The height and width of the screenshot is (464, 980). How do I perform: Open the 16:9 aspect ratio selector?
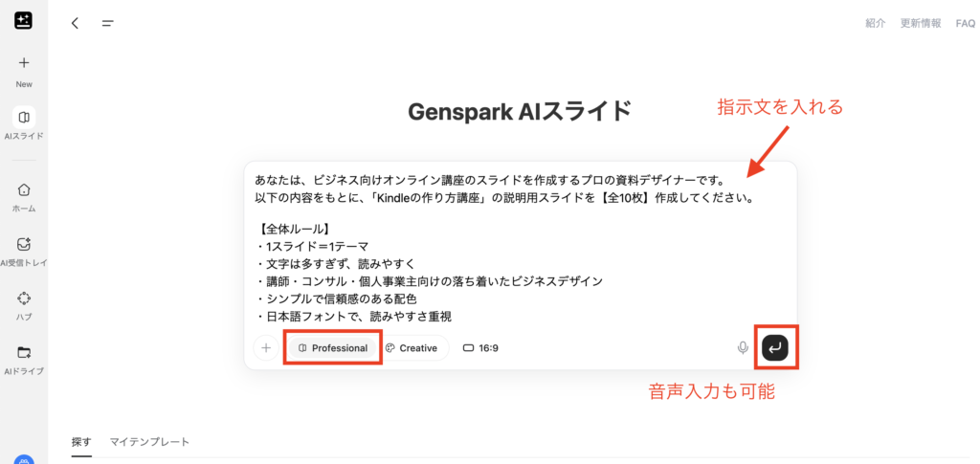[x=480, y=348]
